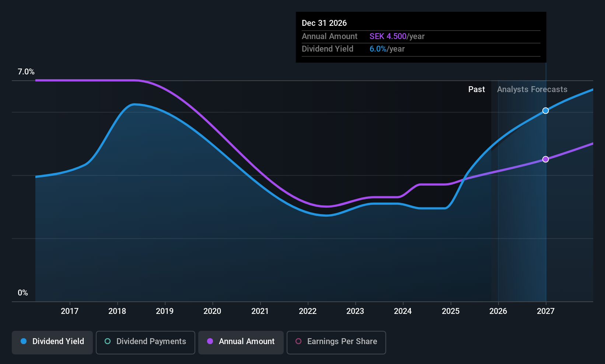The image size is (605, 364).
Task: Toggle the Dividend Yield legend button
Action: [52, 342]
